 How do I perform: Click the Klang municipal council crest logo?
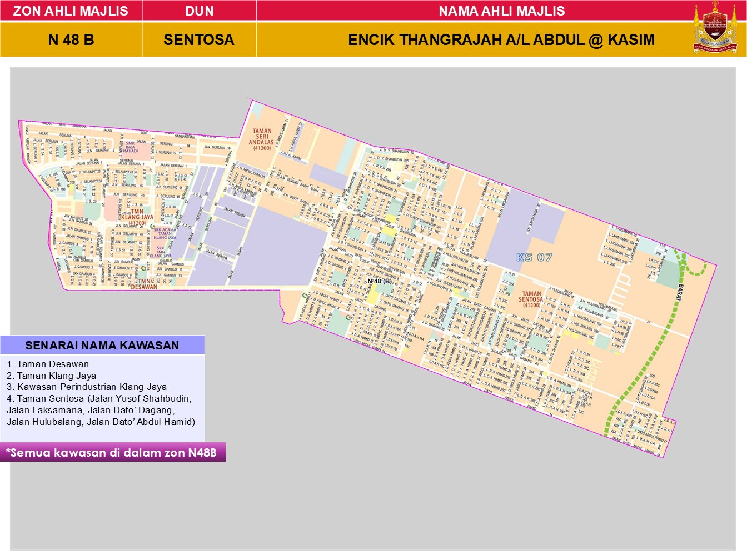715,28
